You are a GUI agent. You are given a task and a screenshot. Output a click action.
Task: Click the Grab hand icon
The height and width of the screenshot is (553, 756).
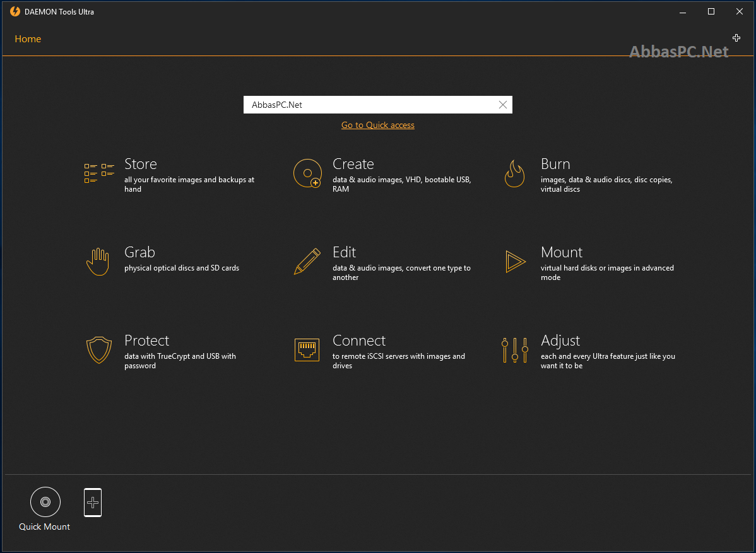(x=98, y=262)
